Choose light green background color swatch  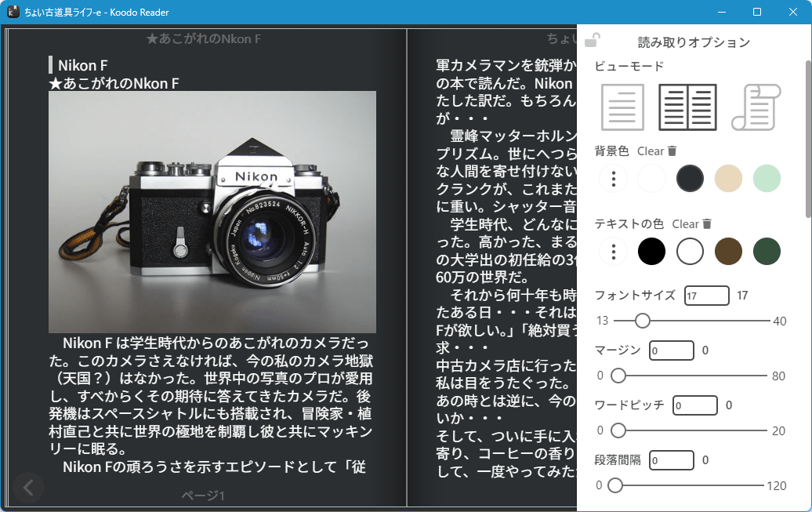tap(767, 179)
